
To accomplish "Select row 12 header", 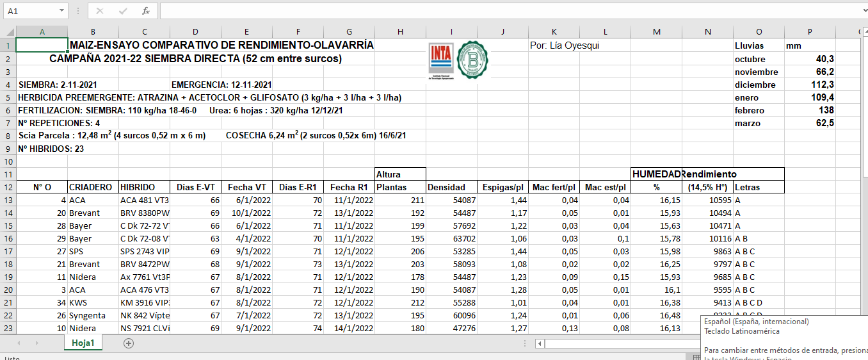I will click(8, 187).
